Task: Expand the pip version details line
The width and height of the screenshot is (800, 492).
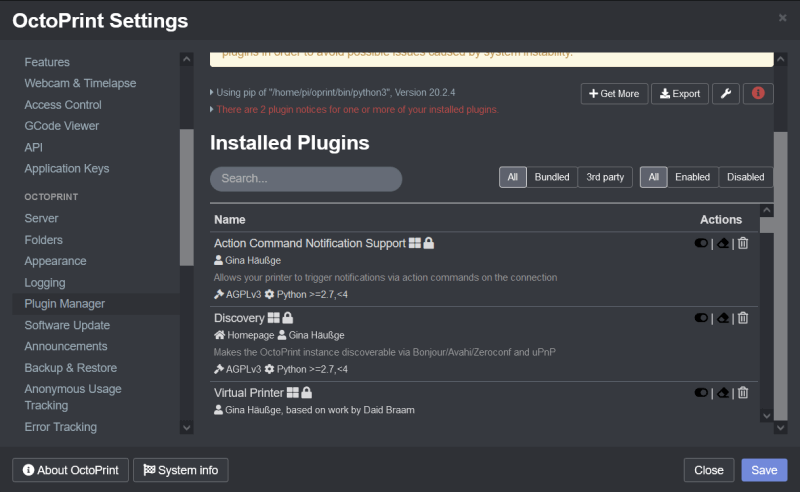Action: (x=333, y=92)
